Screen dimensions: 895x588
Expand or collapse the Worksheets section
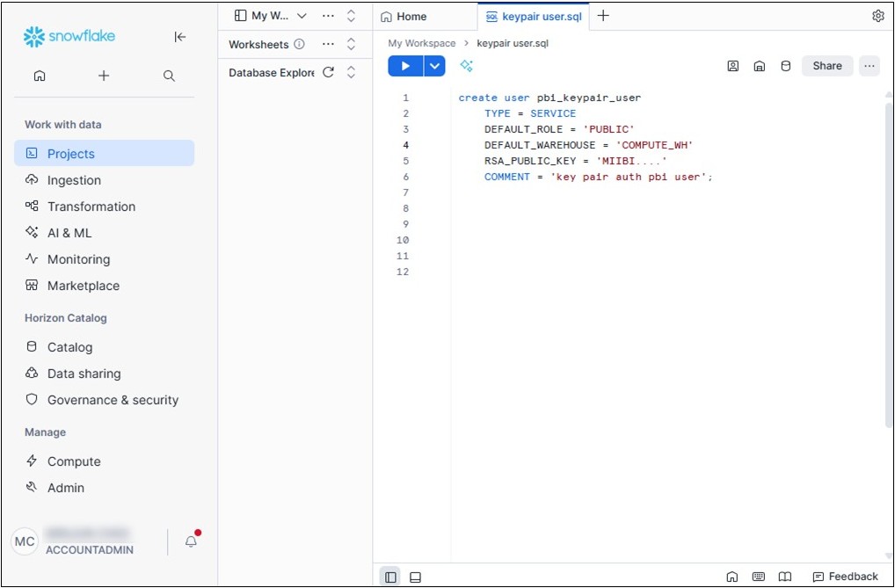click(351, 44)
